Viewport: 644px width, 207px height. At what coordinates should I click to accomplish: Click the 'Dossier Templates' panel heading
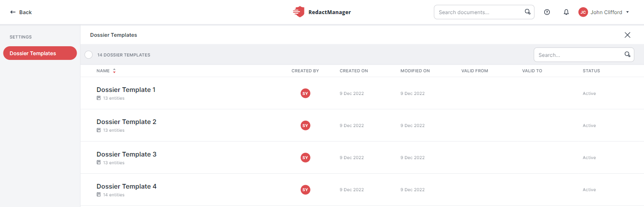pyautogui.click(x=113, y=35)
